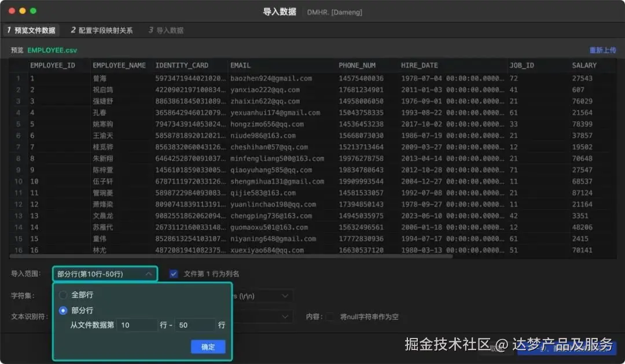Click salary cell 87124
The image size is (625, 364).
tap(582, 193)
